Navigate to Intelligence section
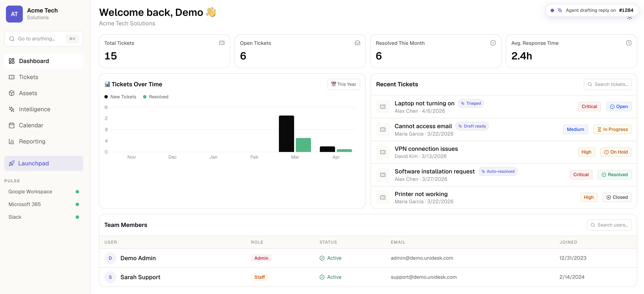 pos(44,109)
